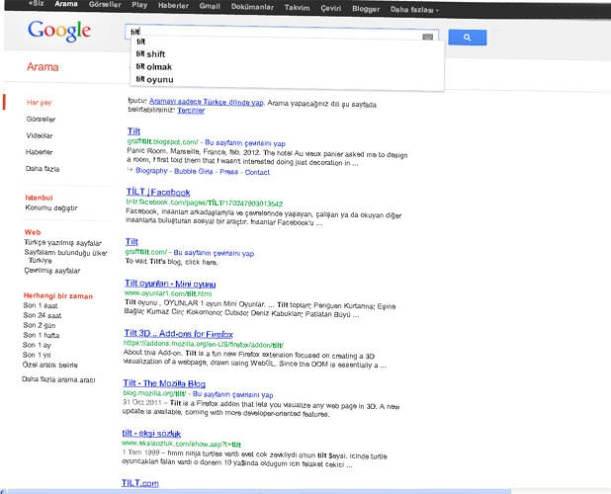This screenshot has height=494, width=611.
Task: Open the Tercihler link
Action: pos(191,111)
